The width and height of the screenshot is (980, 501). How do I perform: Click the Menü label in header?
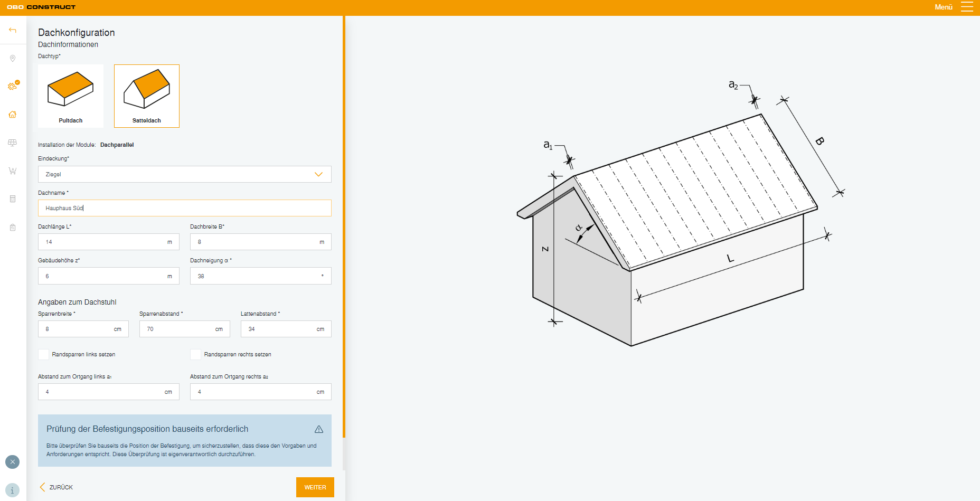coord(944,7)
